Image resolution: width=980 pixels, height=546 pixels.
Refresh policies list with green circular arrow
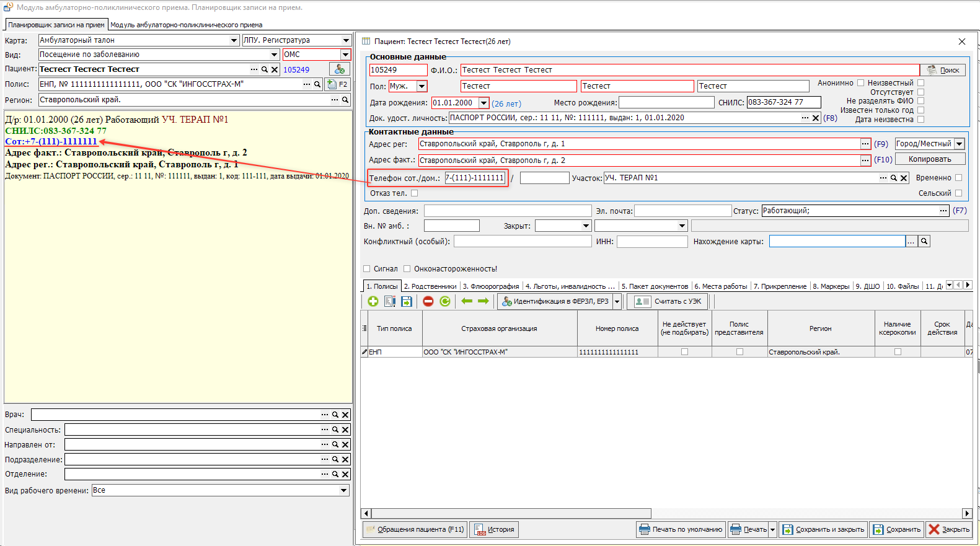click(444, 301)
